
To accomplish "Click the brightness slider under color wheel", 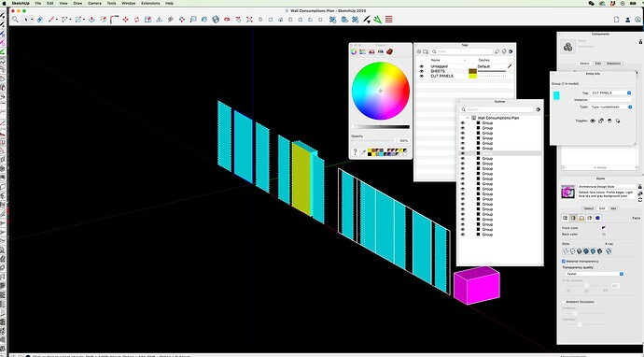I will coord(381,127).
